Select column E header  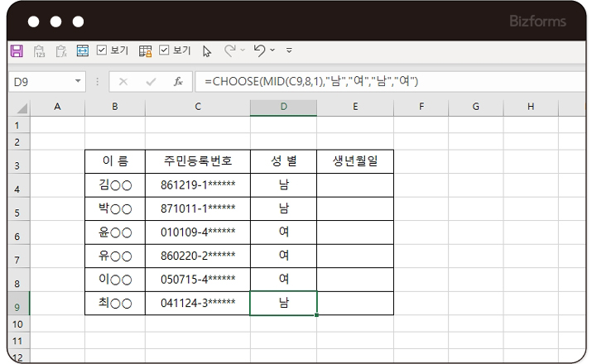point(355,107)
